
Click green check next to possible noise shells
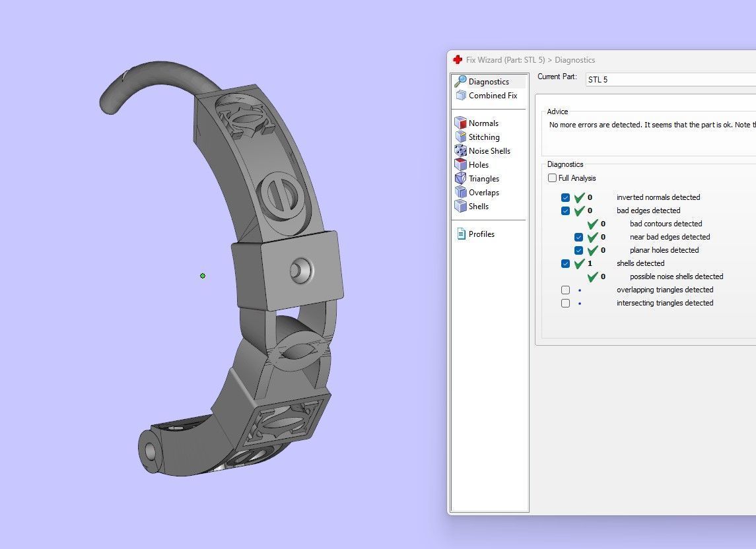(592, 276)
